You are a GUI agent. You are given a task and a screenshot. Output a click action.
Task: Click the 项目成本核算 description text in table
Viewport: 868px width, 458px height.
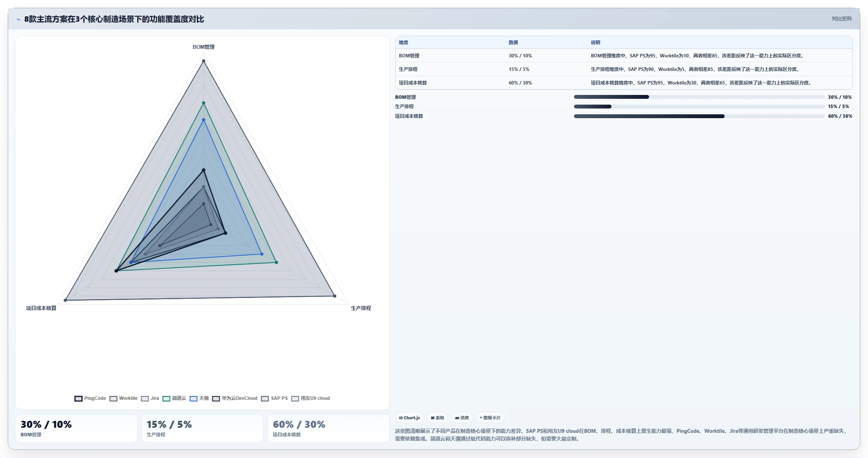click(x=701, y=83)
